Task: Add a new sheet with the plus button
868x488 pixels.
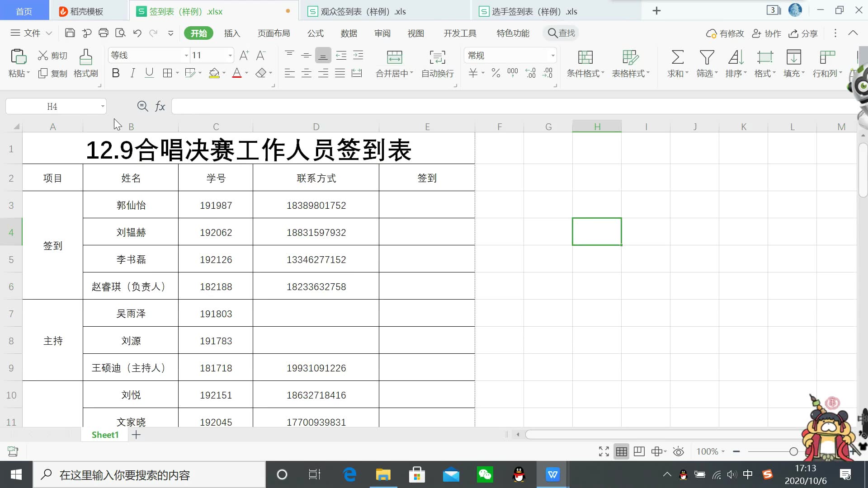Action: [136, 435]
